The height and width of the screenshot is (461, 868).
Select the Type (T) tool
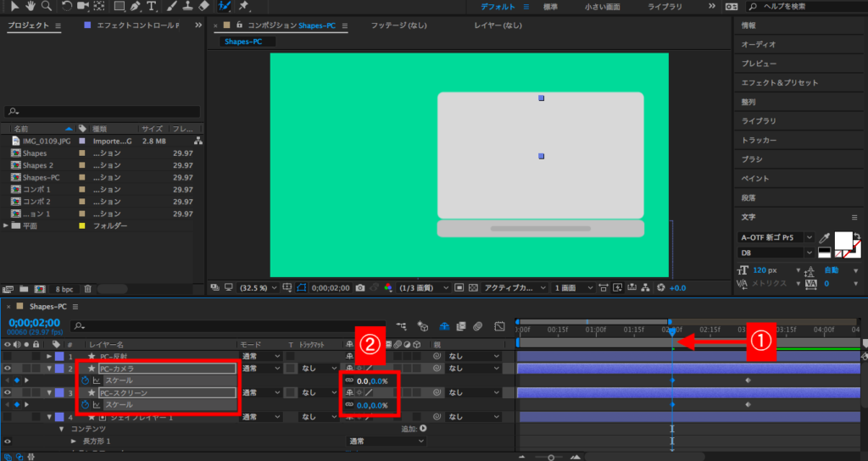[152, 6]
